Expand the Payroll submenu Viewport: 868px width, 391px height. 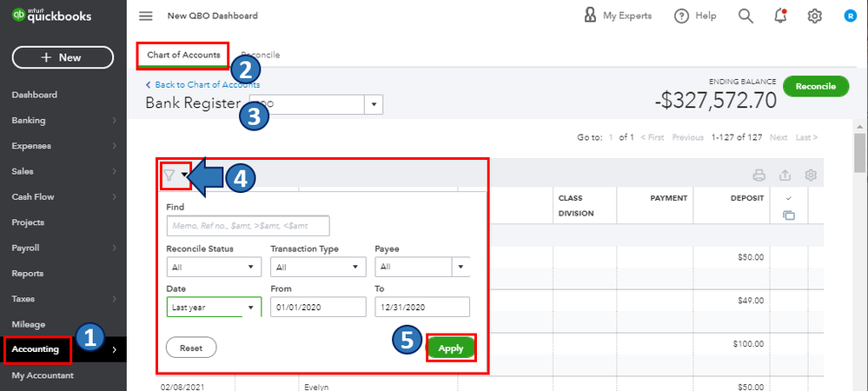coord(114,248)
